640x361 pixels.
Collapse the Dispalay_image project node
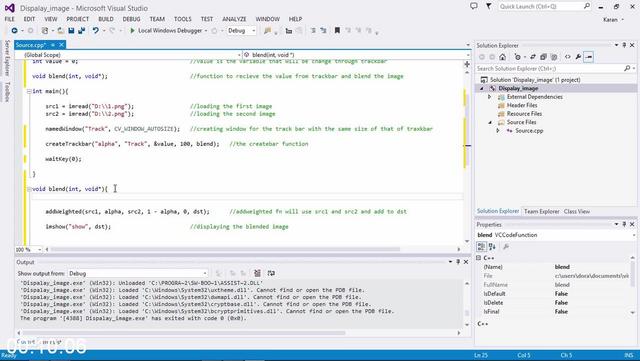482,89
